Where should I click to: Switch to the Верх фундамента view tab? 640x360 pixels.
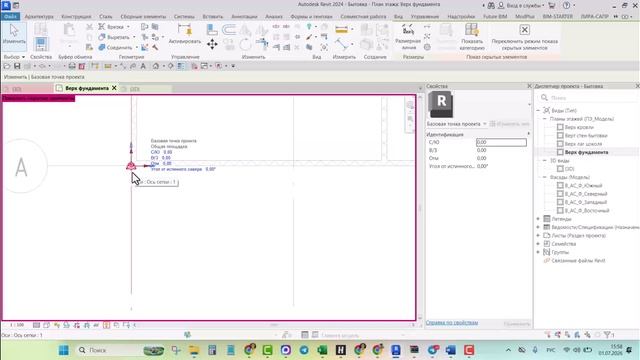point(87,88)
